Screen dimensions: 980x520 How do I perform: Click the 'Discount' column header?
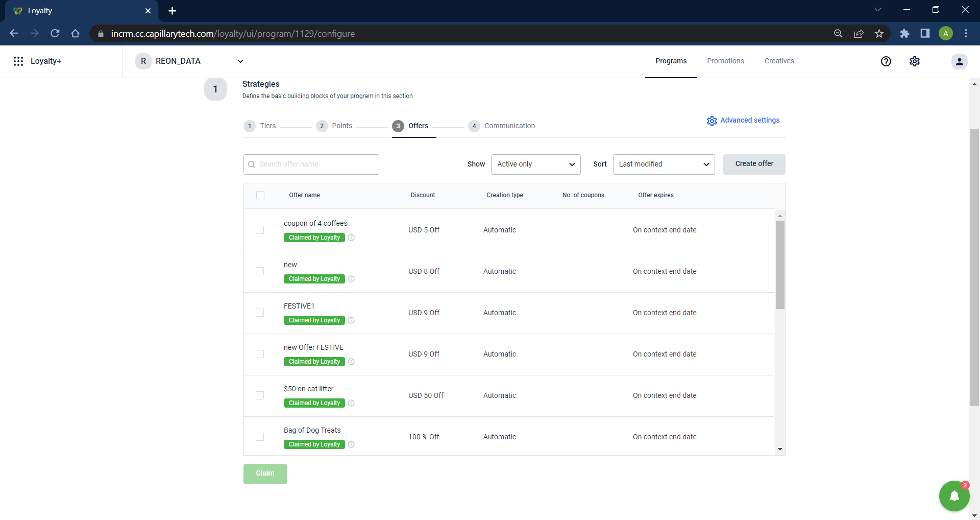423,195
